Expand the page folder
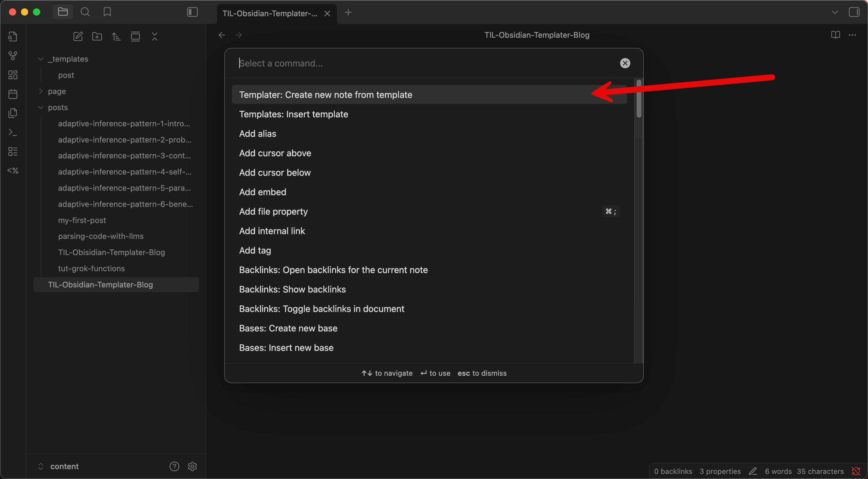Viewport: 868px width, 479px height. (41, 91)
